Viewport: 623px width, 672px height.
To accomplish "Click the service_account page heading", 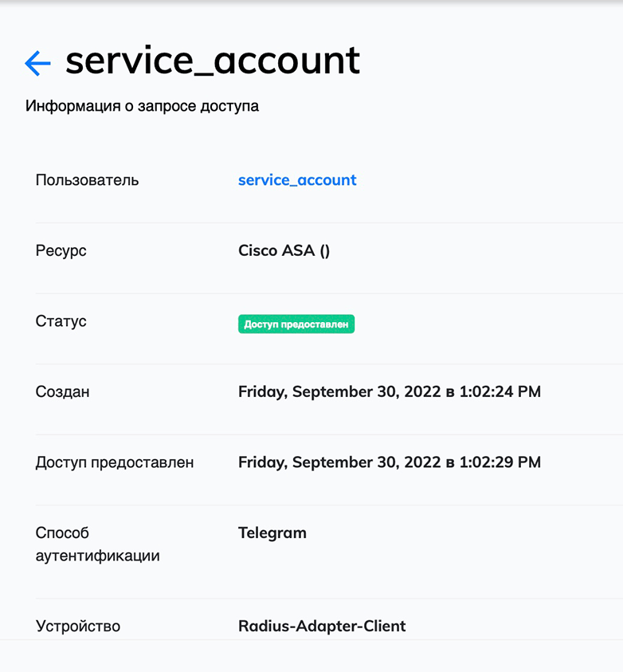I will (213, 61).
